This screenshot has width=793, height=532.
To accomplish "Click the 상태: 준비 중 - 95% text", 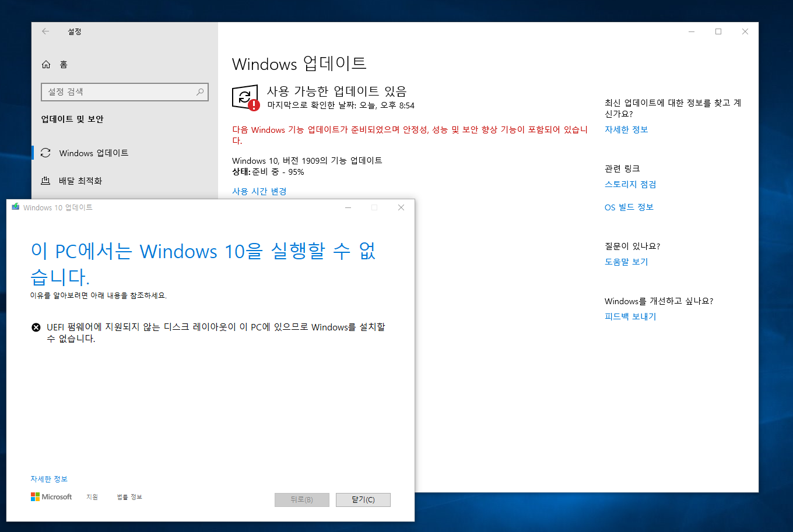I will point(268,172).
